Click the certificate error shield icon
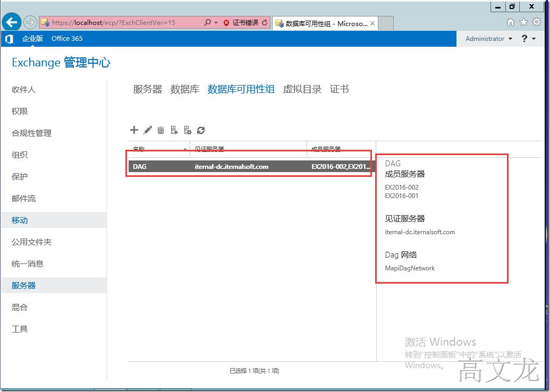The image size is (550, 392). pyautogui.click(x=226, y=23)
